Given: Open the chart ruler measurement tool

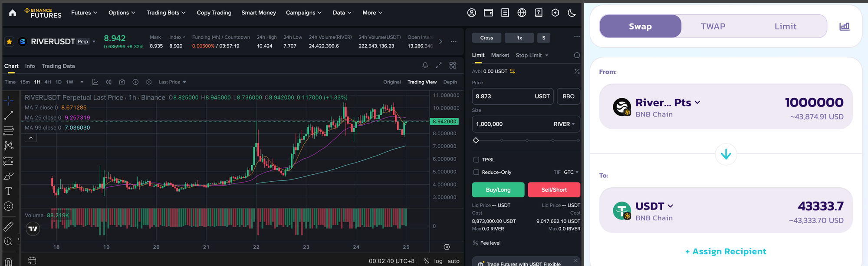Looking at the screenshot, I should coord(8,226).
